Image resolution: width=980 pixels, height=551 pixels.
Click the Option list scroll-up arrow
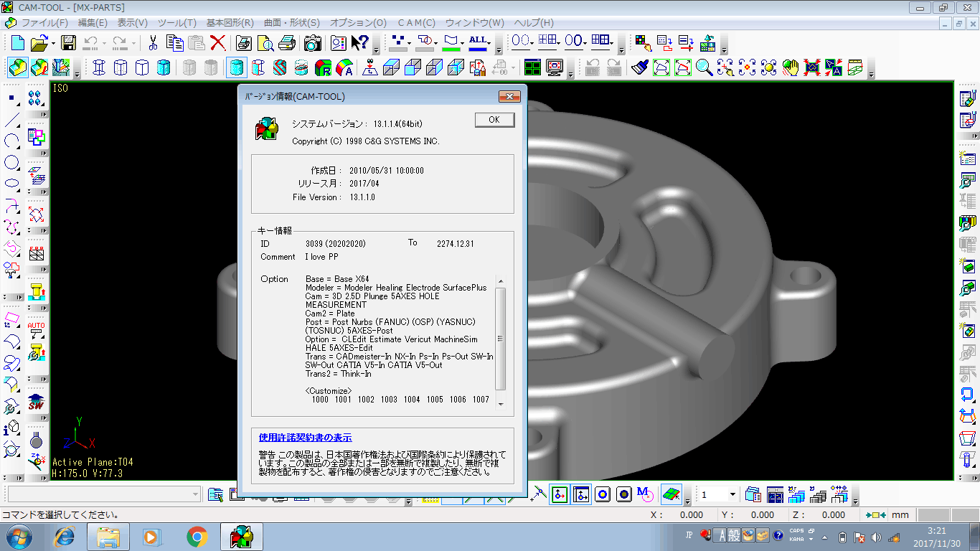(501, 281)
